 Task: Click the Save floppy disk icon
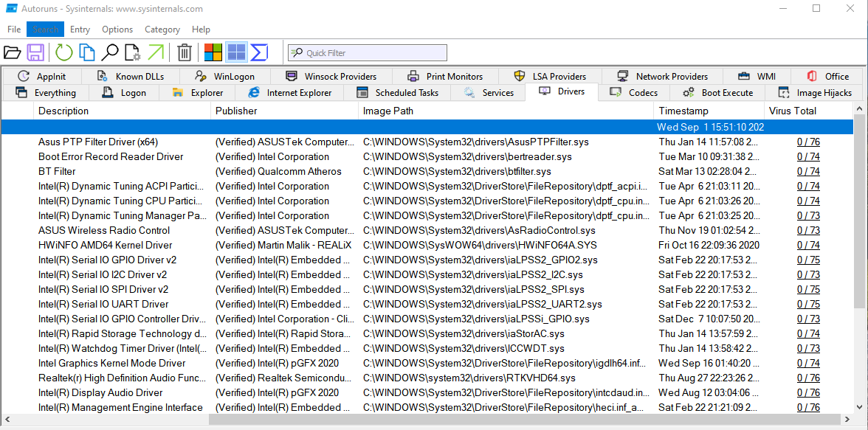(35, 52)
